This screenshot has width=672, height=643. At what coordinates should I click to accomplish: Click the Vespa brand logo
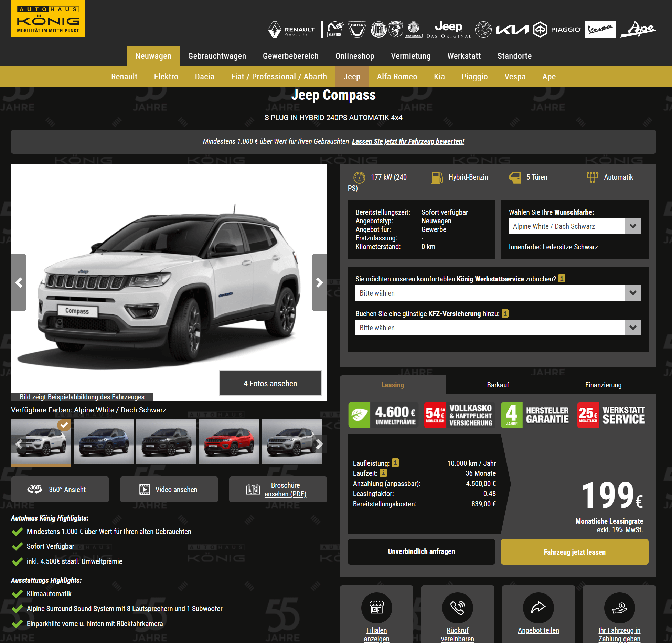click(600, 30)
